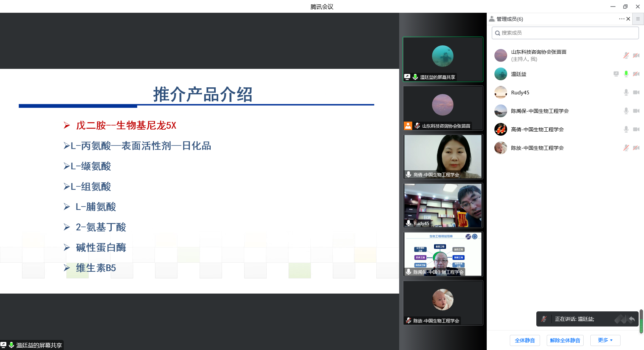This screenshot has height=350, width=644.
Task: Mute Rudy45 using his microphone icon
Action: pos(626,92)
